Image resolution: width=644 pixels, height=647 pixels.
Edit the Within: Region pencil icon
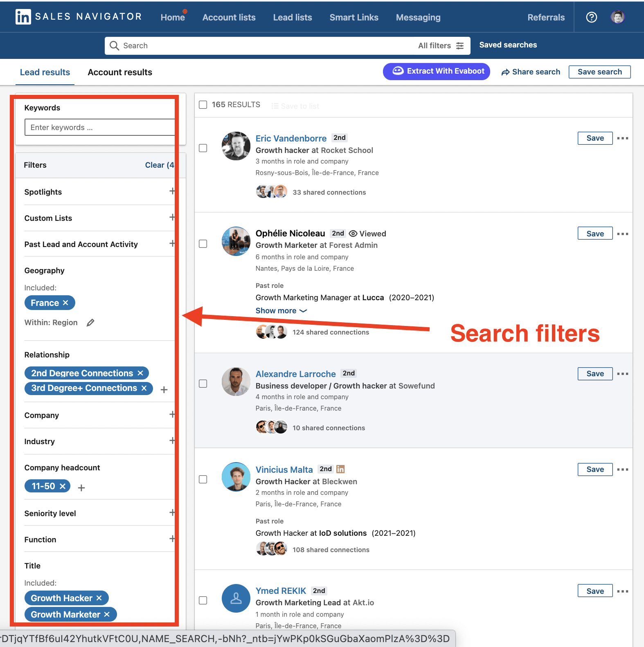(x=90, y=323)
